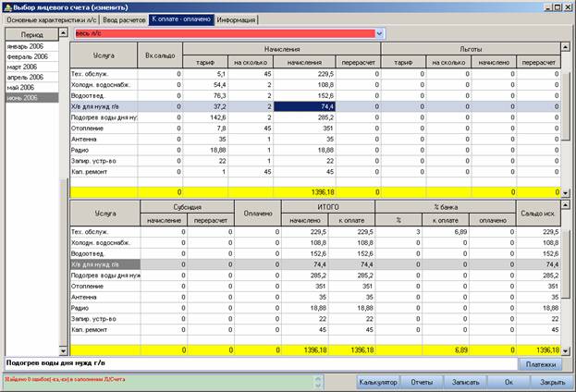Select highlighted cell 74,4 in upper table
Viewport: 576px width, 392px height.
click(304, 106)
